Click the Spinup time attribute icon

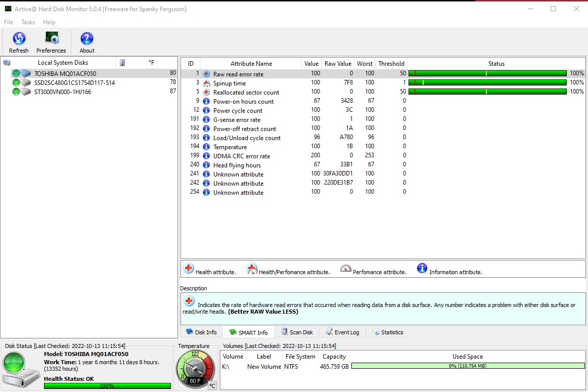click(x=206, y=83)
